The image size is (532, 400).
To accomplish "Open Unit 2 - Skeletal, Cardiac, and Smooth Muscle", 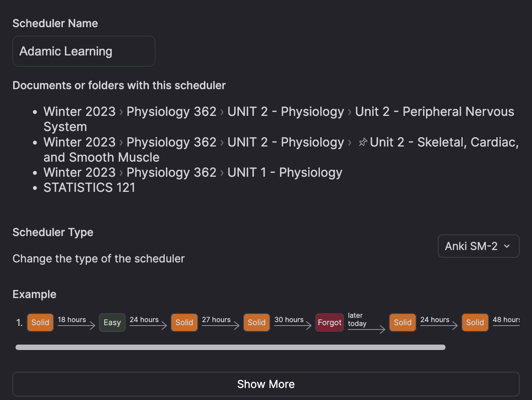I will [444, 142].
